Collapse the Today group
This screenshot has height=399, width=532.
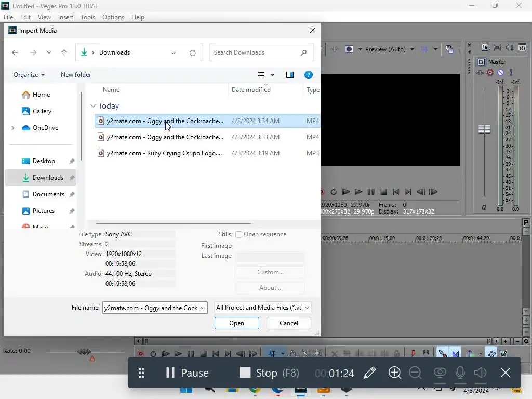click(94, 106)
